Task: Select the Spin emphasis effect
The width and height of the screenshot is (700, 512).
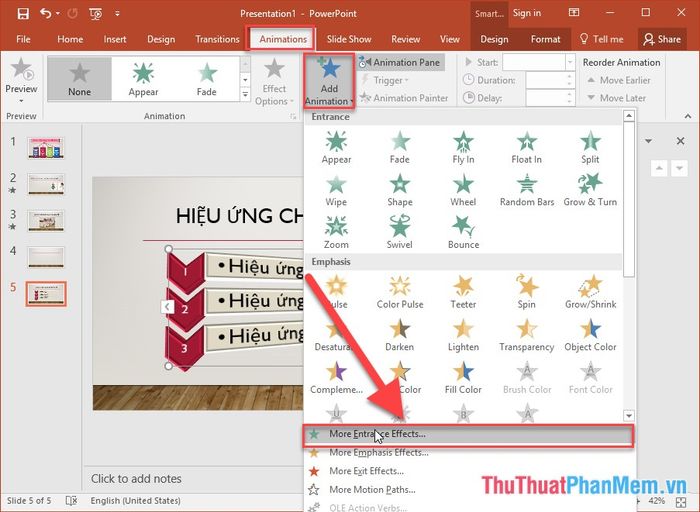Action: pos(526,292)
